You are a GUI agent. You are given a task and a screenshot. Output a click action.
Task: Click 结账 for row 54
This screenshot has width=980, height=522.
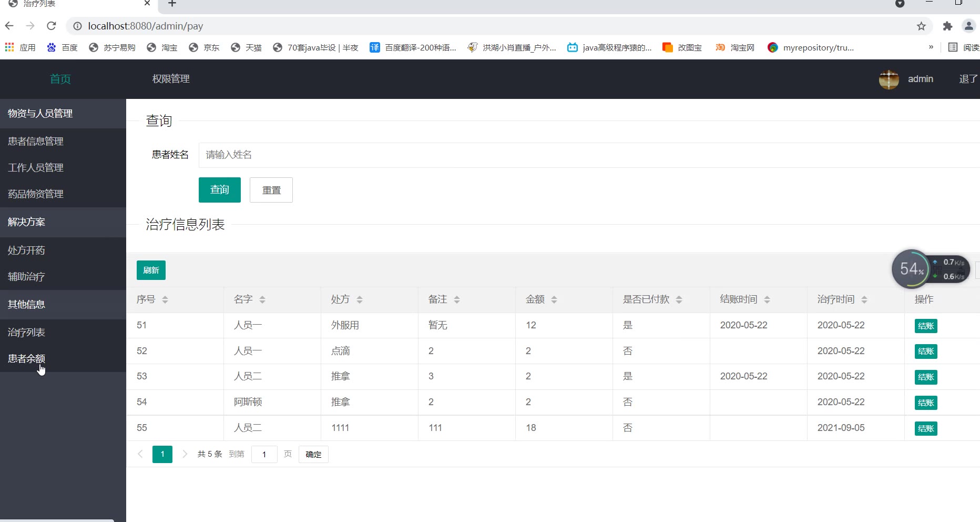tap(926, 403)
